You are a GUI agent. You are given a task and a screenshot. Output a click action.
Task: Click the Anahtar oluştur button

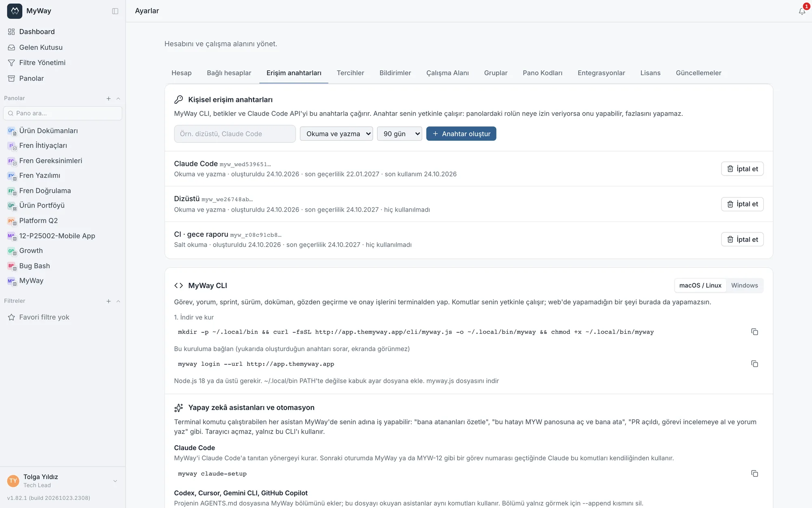pyautogui.click(x=461, y=134)
